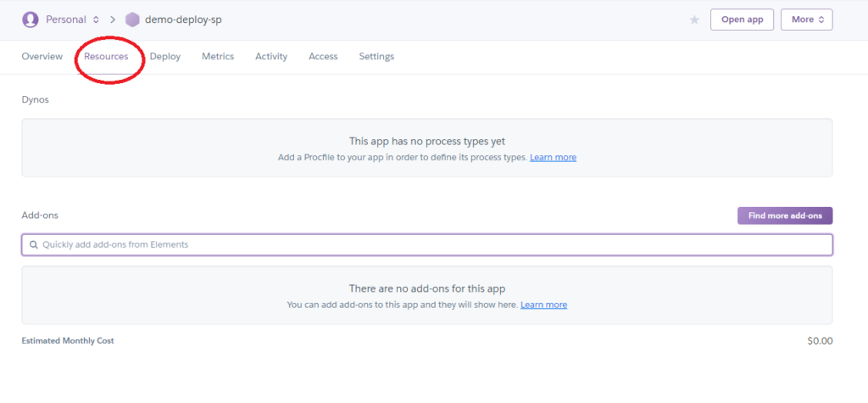Click the Personal account avatar icon
Image resolution: width=868 pixels, height=403 pixels.
(31, 19)
